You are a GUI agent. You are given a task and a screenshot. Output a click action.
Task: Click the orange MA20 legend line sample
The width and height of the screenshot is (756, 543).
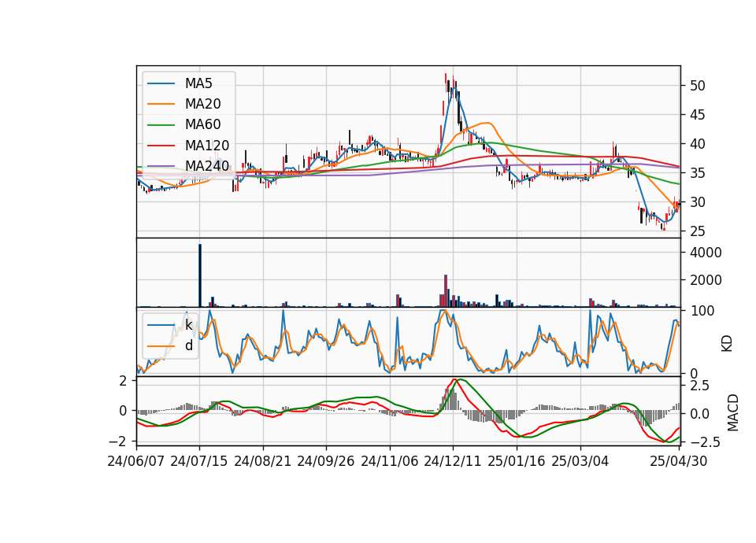[x=161, y=104]
